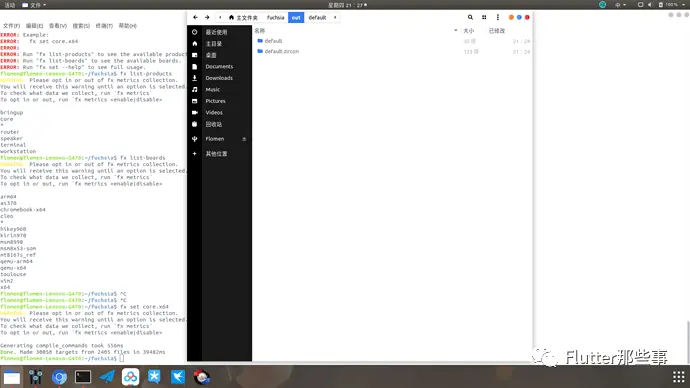The width and height of the screenshot is (690, 388).
Task: Open terminal 文件(F) menu
Action: [11, 26]
